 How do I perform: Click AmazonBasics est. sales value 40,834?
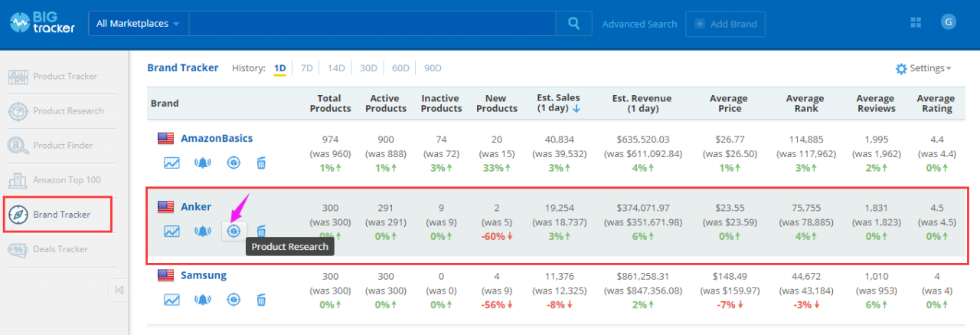(559, 140)
